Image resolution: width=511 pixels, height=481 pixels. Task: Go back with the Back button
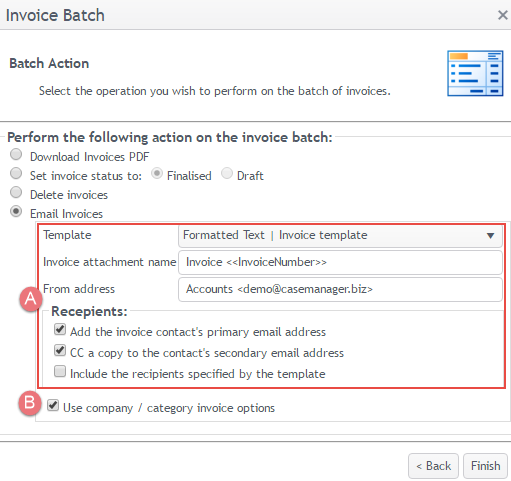click(433, 466)
